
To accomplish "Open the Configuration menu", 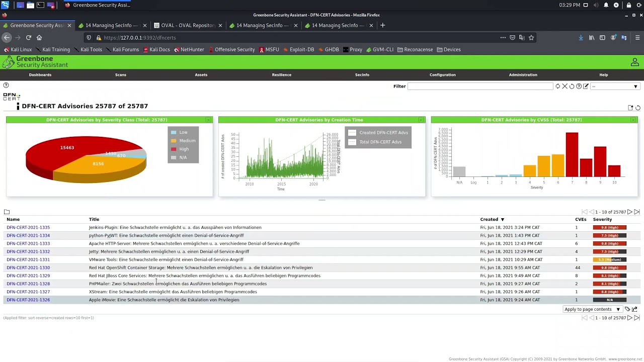I will (443, 75).
